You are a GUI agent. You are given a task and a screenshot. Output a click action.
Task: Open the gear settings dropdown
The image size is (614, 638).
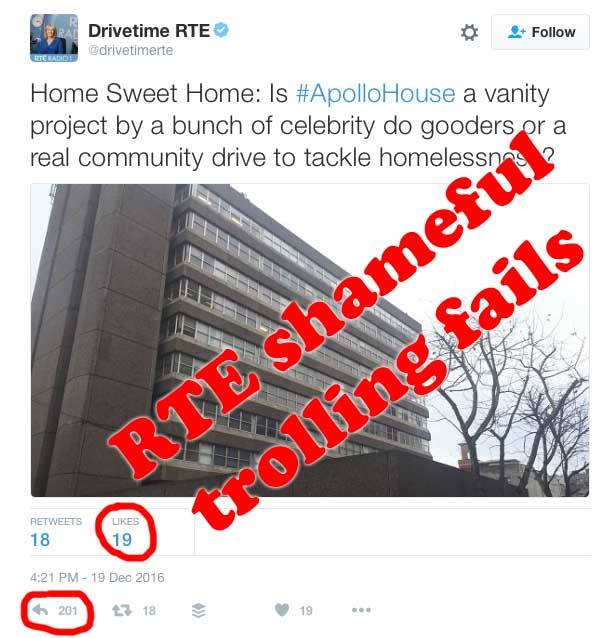(x=469, y=32)
